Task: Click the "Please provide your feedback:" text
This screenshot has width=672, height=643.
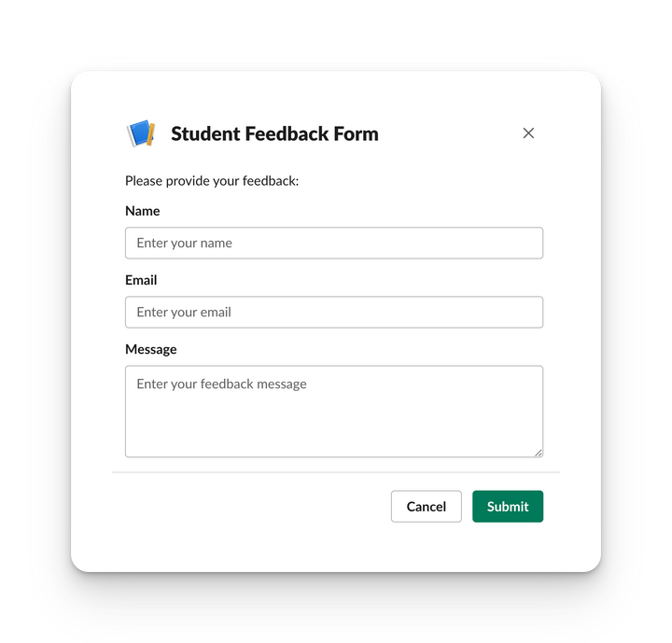Action: [212, 181]
